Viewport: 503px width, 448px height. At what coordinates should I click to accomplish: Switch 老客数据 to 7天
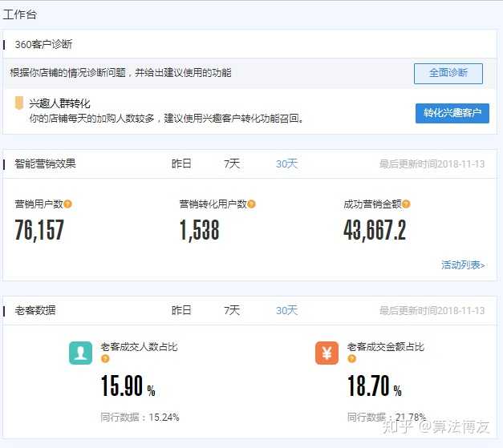click(232, 310)
